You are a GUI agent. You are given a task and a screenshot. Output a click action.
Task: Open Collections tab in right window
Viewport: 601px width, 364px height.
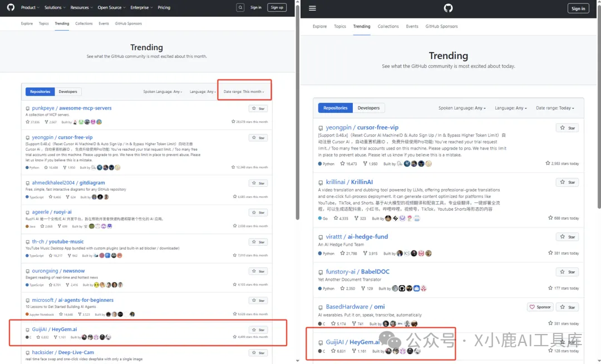[388, 27]
